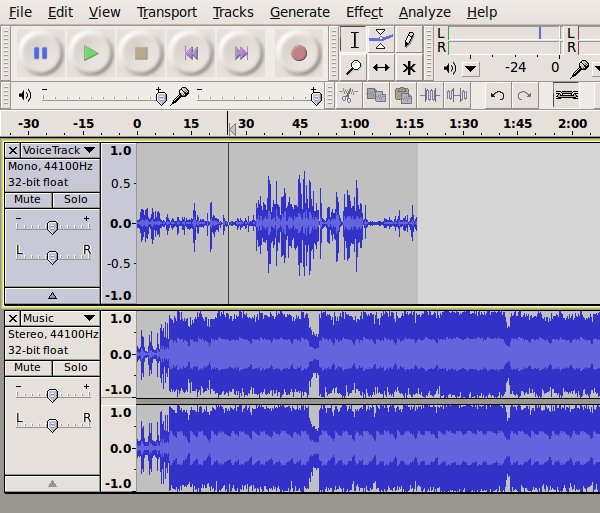Click the VoiceTrack waveform loudest section

(304, 224)
